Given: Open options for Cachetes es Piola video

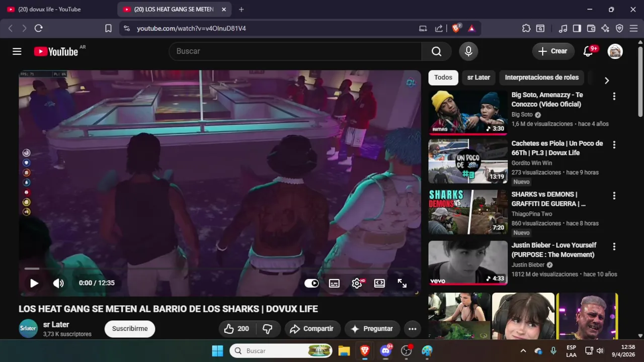Looking at the screenshot, I should pyautogui.click(x=614, y=145).
